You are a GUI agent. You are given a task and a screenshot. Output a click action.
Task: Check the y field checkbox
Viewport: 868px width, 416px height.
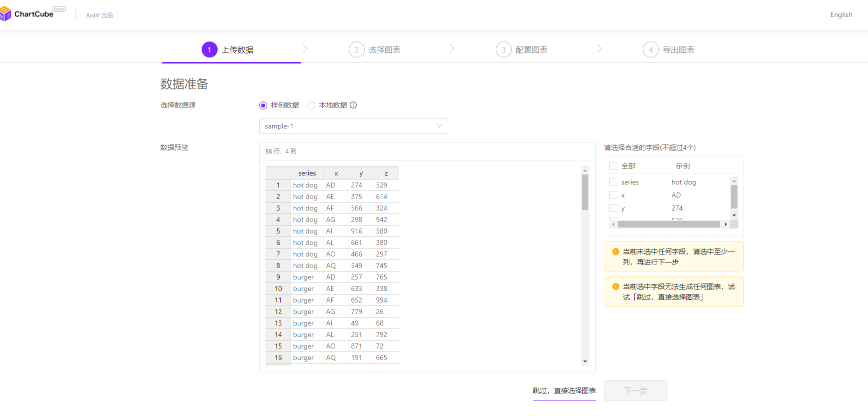(x=613, y=208)
